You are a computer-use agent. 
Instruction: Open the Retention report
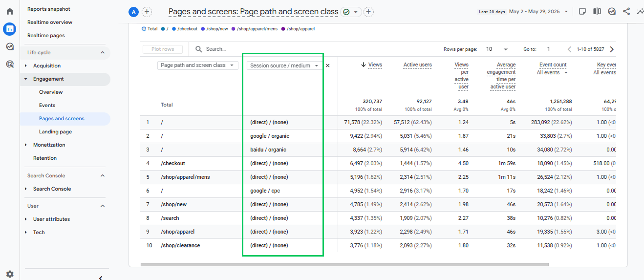pos(45,158)
